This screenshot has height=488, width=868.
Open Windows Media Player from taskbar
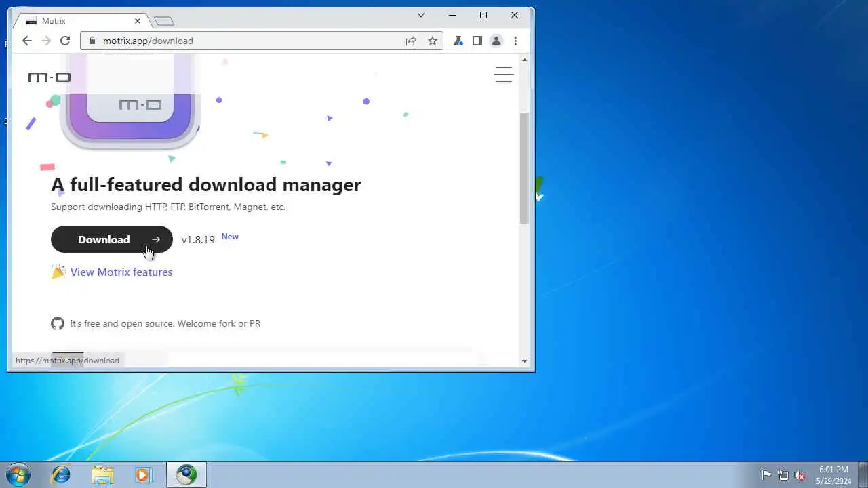pos(143,474)
